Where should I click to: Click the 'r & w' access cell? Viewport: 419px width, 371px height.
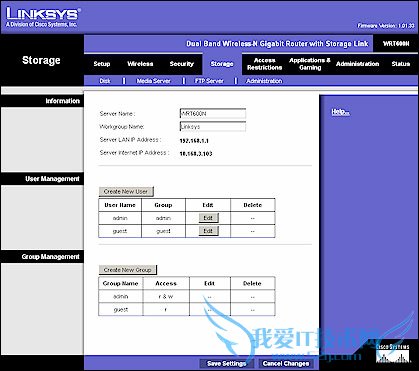click(166, 296)
